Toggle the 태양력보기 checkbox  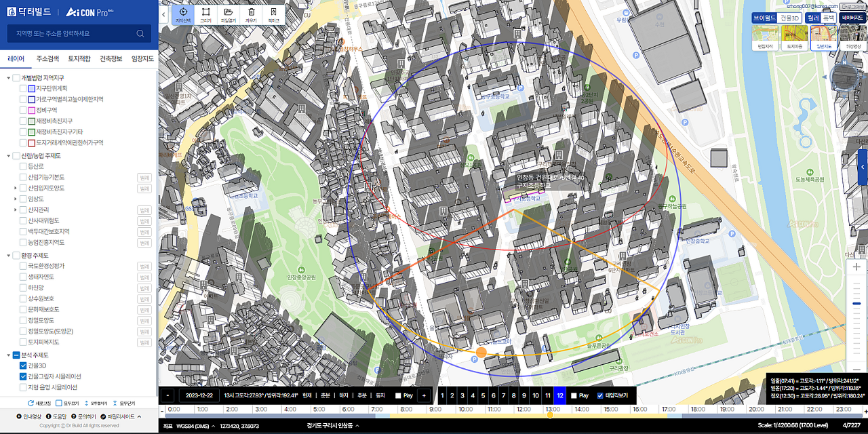(x=599, y=395)
